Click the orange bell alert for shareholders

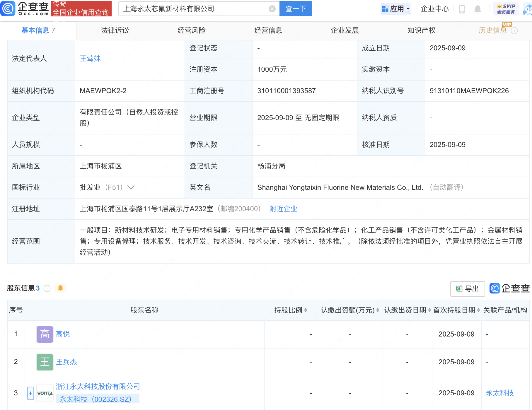coord(60,288)
